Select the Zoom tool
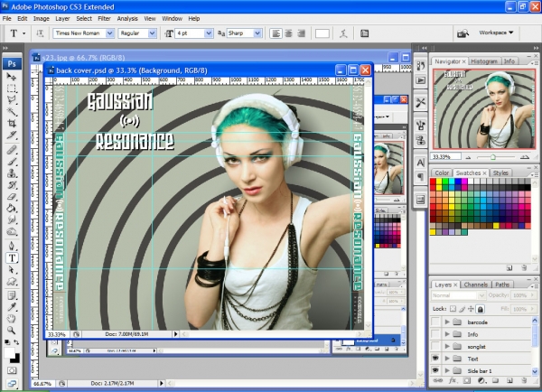The width and height of the screenshot is (542, 392). tap(12, 330)
